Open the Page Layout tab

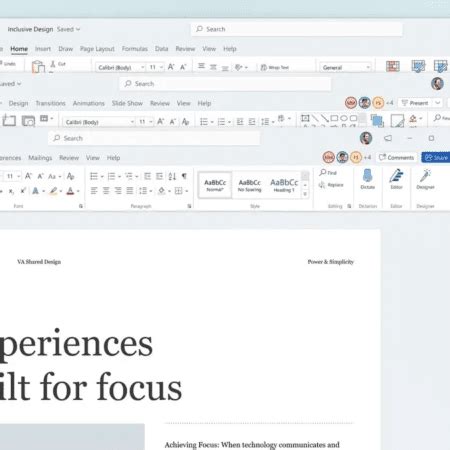tap(97, 49)
